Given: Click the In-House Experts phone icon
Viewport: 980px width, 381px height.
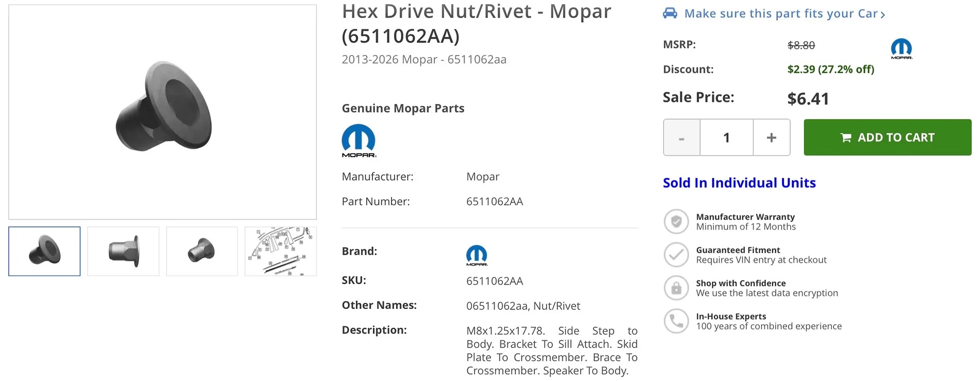Looking at the screenshot, I should pos(676,321).
